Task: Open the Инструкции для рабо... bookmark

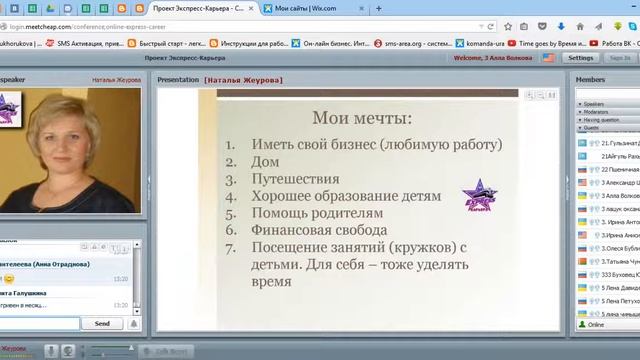Action: [x=249, y=43]
